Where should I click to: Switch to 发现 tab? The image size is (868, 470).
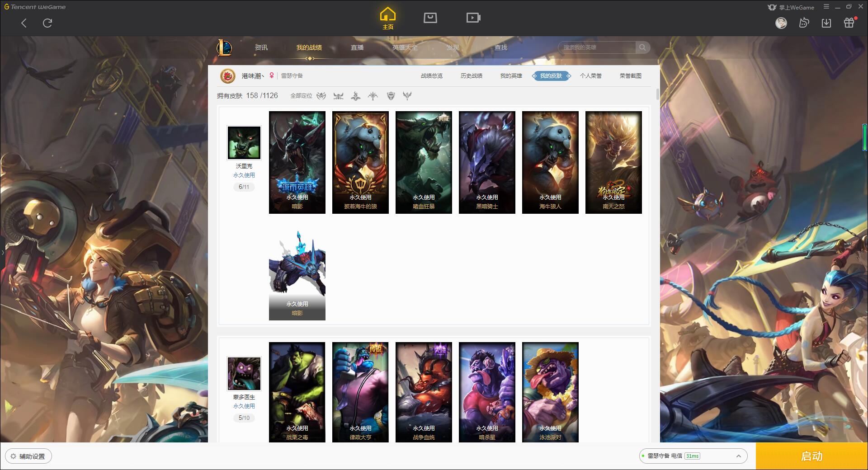click(453, 47)
